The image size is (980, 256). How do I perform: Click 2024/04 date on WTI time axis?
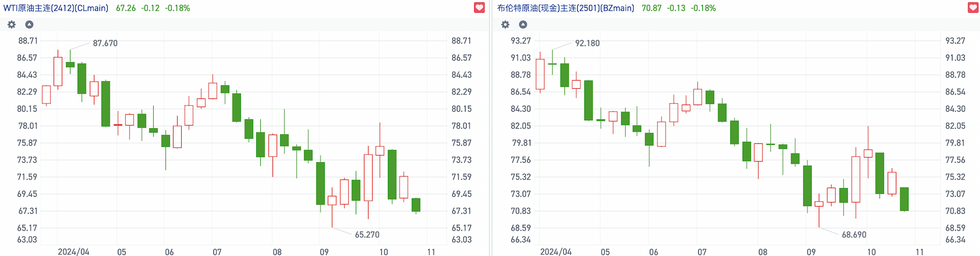point(73,251)
